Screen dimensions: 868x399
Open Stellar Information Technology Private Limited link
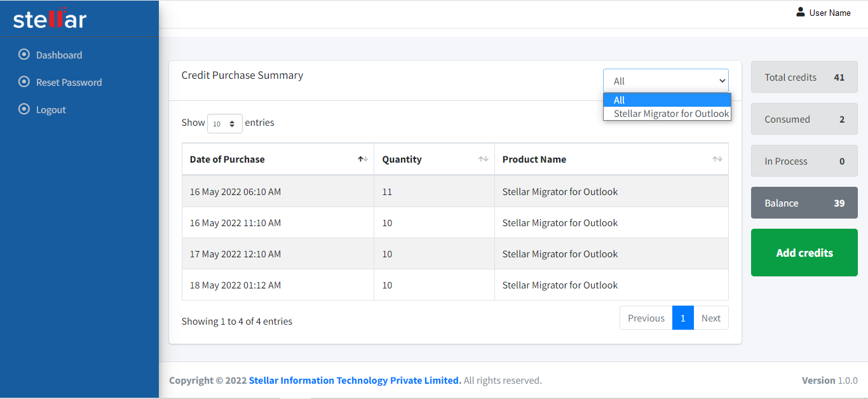pos(355,381)
